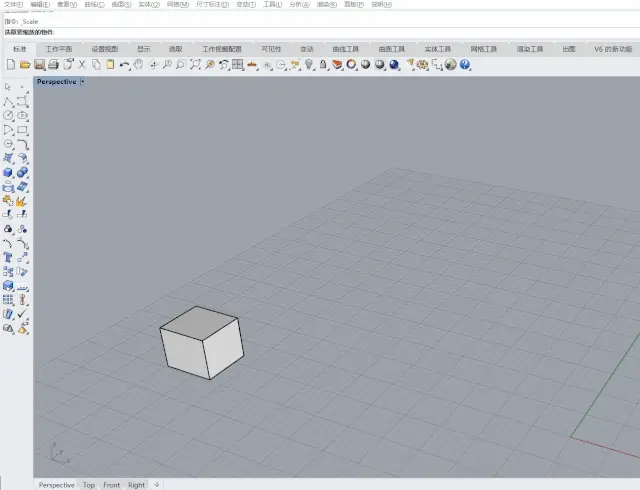Create a new file with the blank page icon

(11, 65)
